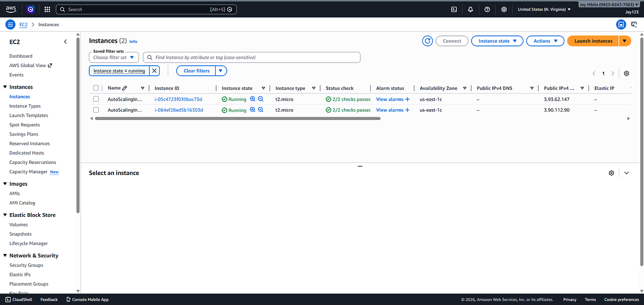
Task: Edit the Name column pencil icon
Action: pyautogui.click(x=125, y=88)
